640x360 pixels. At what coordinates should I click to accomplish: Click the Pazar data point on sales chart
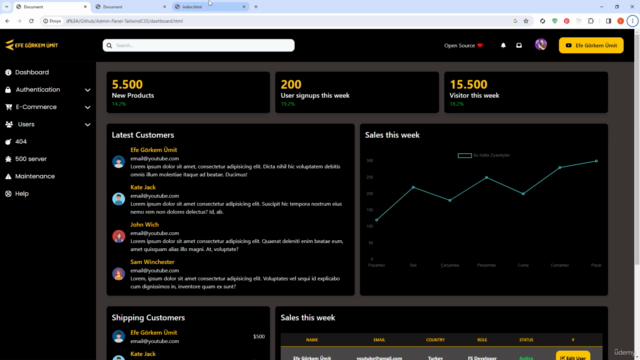coord(596,161)
